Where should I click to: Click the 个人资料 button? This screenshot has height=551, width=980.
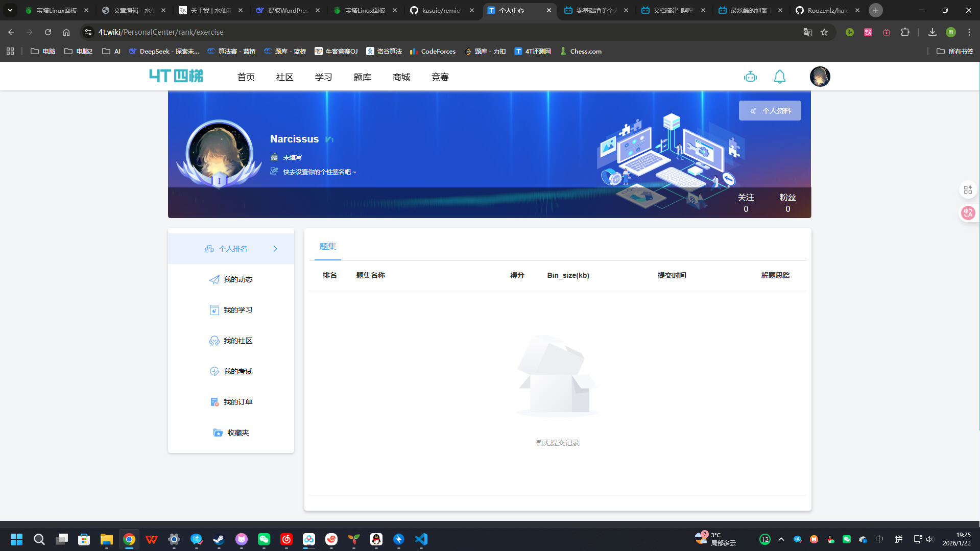pyautogui.click(x=770, y=111)
